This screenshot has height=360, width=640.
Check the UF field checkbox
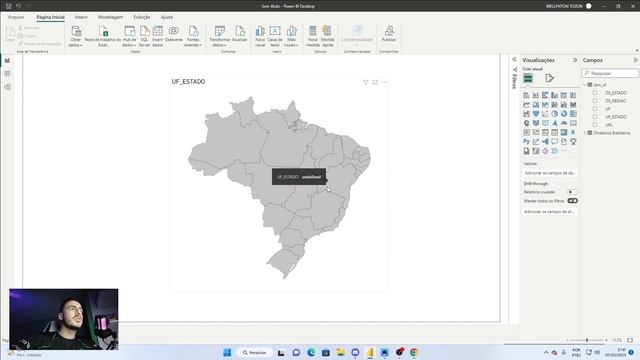(595, 109)
